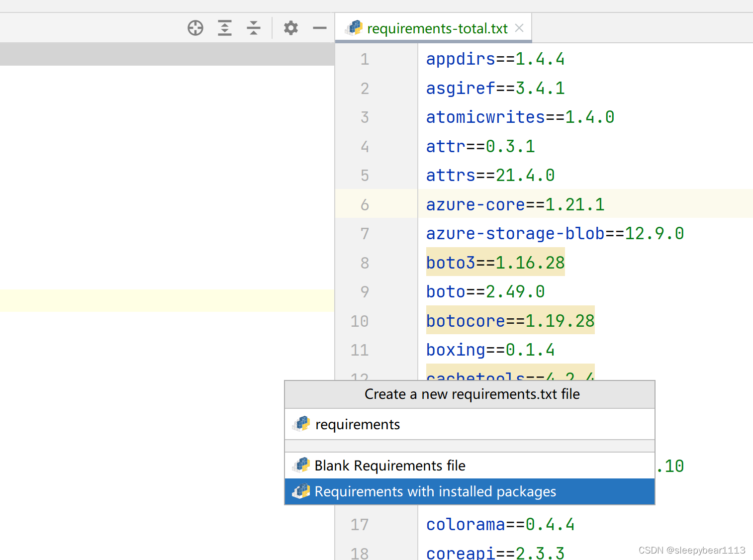Click the Hide panel minus icon
Viewport: 753px width, 560px height.
[x=319, y=28]
